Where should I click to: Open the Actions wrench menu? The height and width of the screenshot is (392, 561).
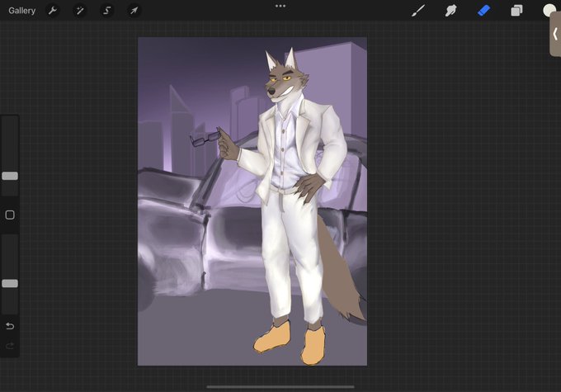click(53, 11)
